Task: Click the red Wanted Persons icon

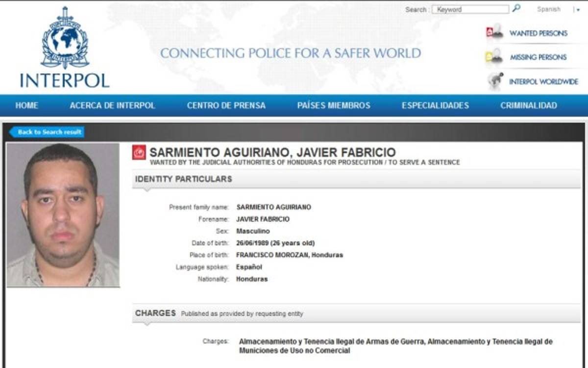Action: [494, 32]
